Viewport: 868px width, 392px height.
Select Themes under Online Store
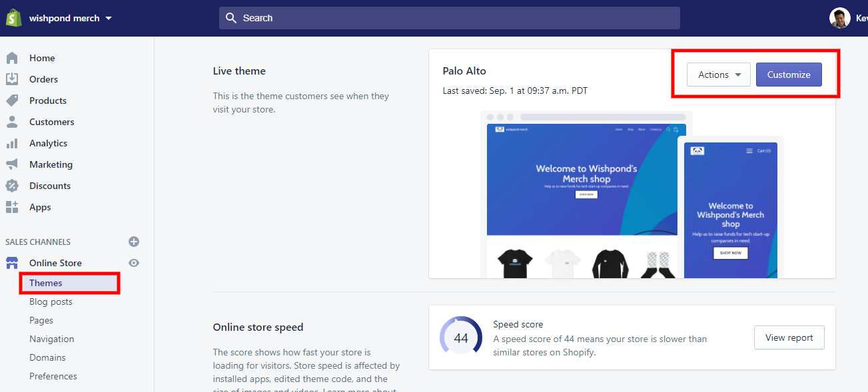46,283
